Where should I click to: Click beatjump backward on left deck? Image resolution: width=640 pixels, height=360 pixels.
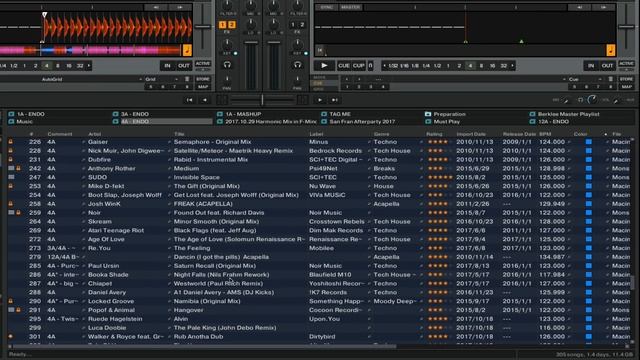click(156, 7)
